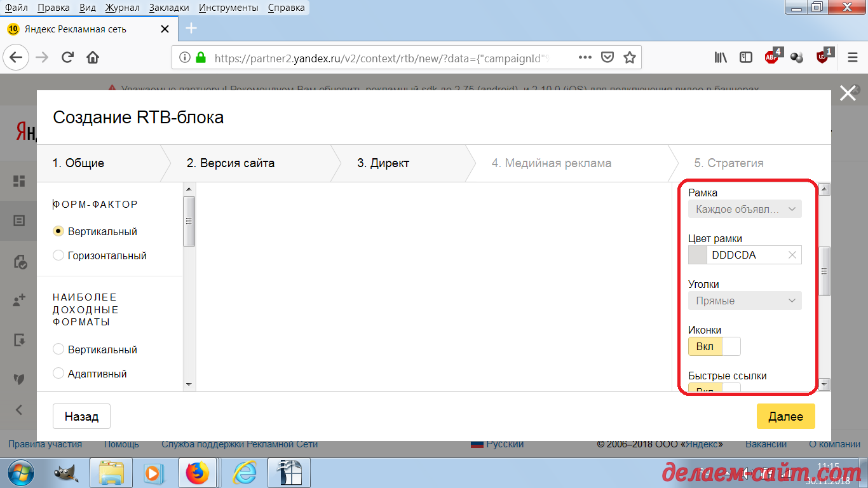Close the RTB block dialog with X
Viewport: 868px width, 488px height.
848,93
